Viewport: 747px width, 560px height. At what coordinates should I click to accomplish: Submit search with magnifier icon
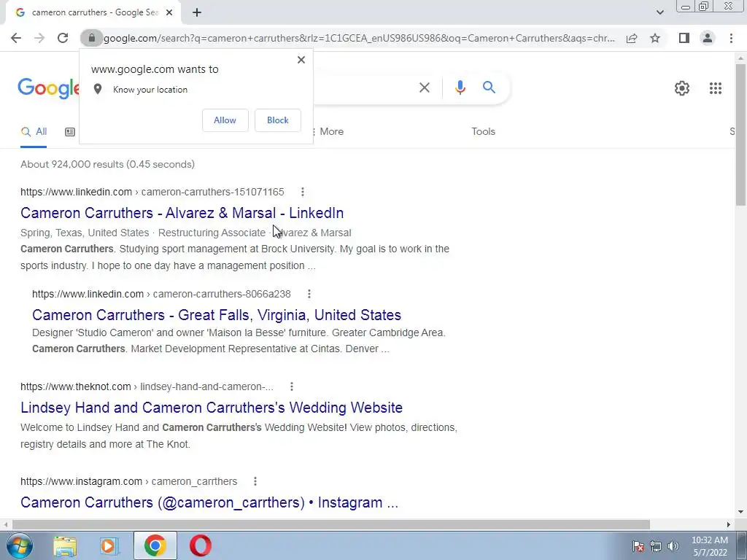pyautogui.click(x=489, y=87)
